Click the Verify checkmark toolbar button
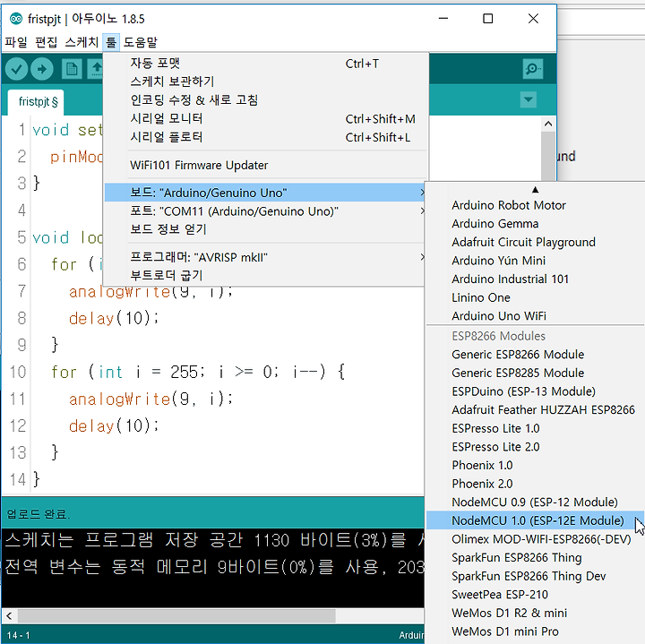Image resolution: width=645 pixels, height=644 pixels. [x=16, y=69]
